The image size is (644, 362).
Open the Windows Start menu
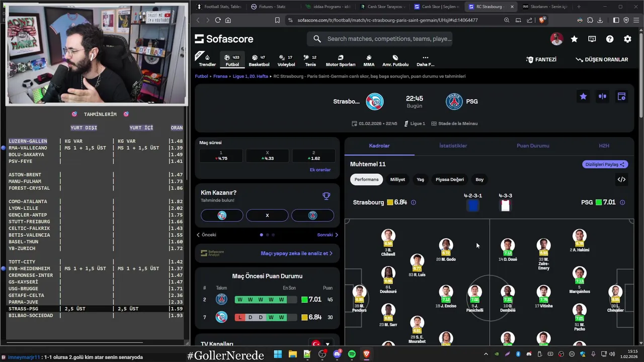(278, 354)
